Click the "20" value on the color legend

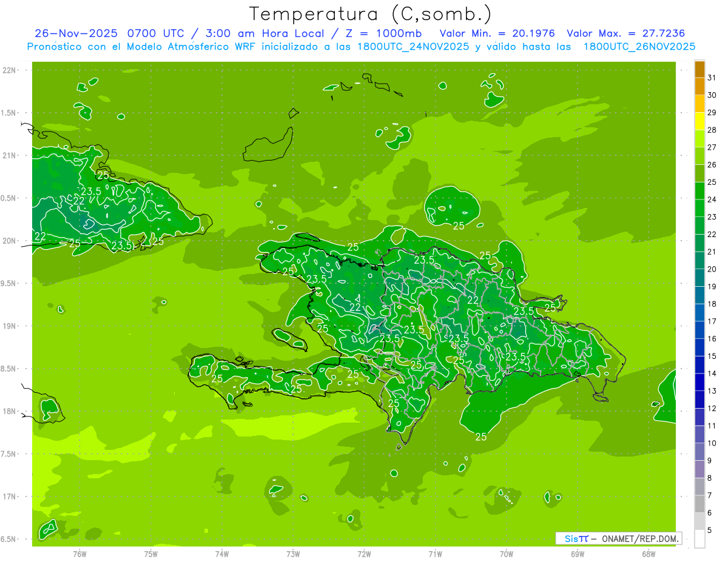(x=712, y=269)
